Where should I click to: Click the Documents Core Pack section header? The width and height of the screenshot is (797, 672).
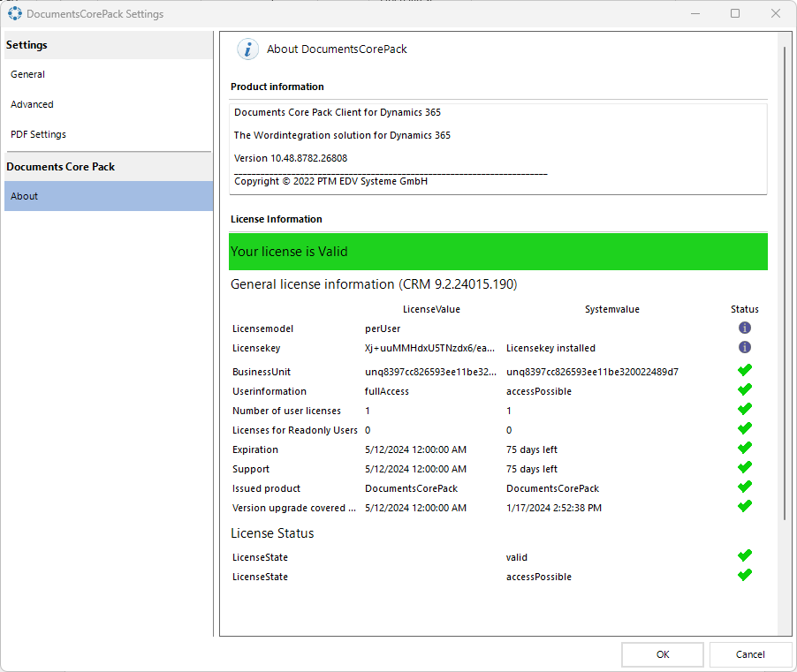[x=109, y=167]
